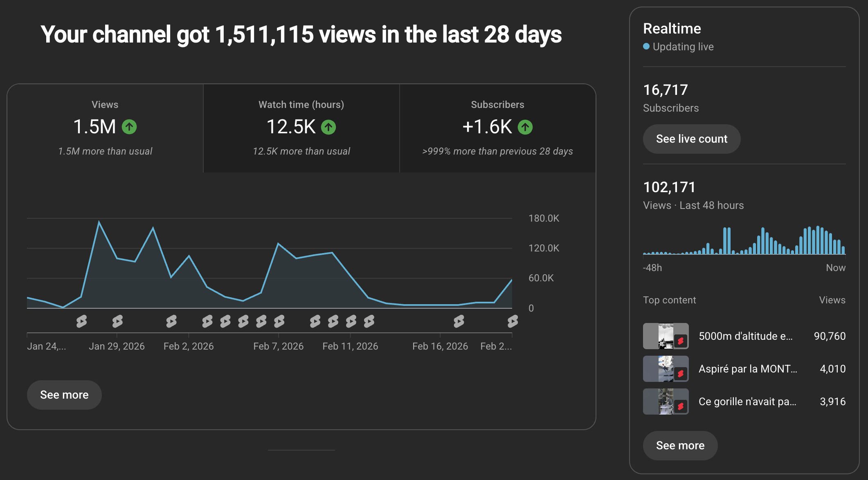The height and width of the screenshot is (480, 868).
Task: Click See more in the Realtime panel
Action: pyautogui.click(x=680, y=445)
